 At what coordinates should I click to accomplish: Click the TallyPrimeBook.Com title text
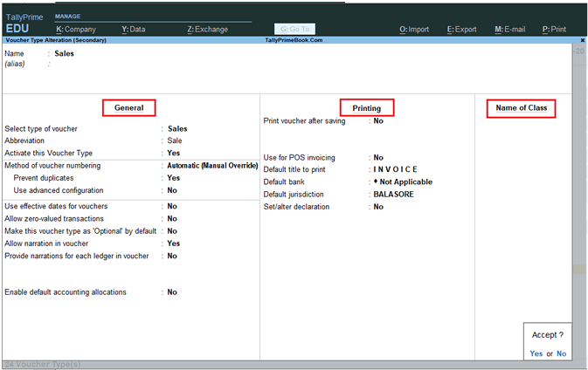294,40
